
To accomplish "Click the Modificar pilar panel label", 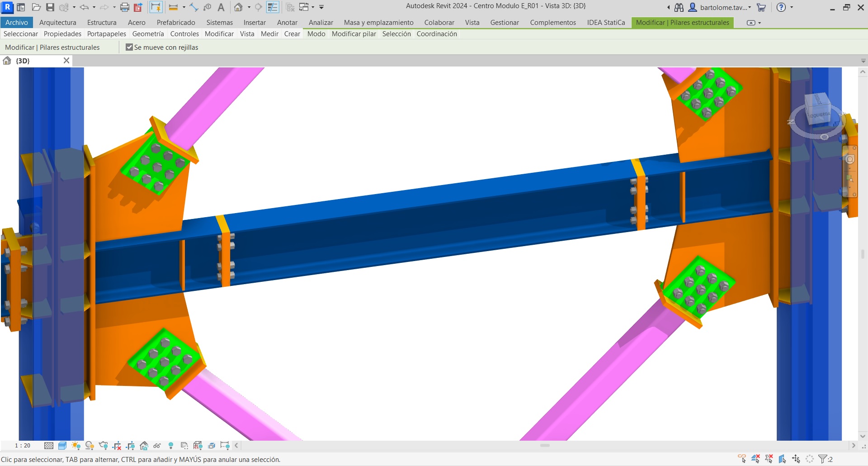I will point(354,33).
